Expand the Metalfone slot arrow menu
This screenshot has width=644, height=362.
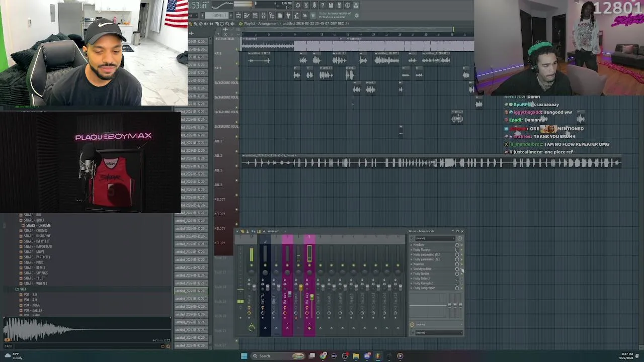pyautogui.click(x=411, y=245)
